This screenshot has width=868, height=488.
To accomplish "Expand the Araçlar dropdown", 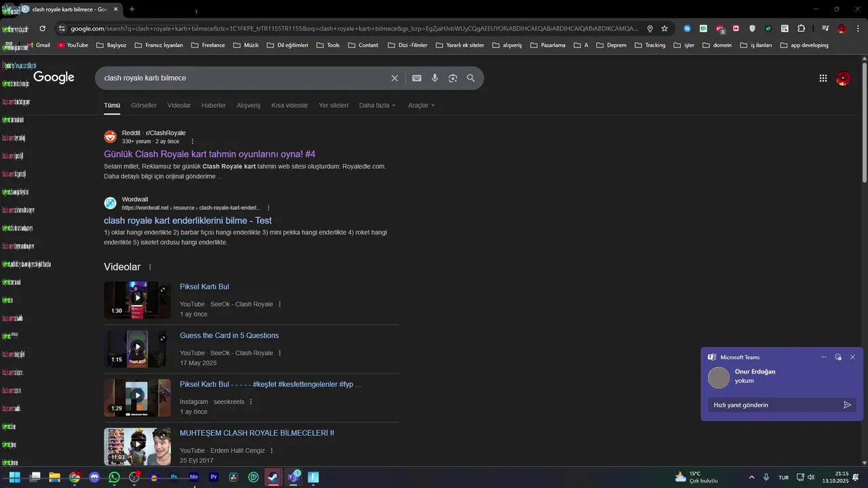I will pos(421,106).
